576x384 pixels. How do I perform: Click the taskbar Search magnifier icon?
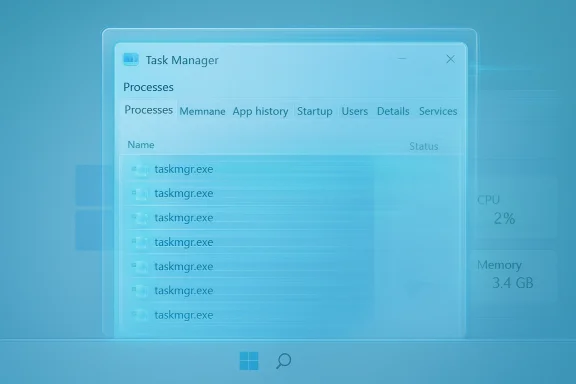(x=284, y=361)
